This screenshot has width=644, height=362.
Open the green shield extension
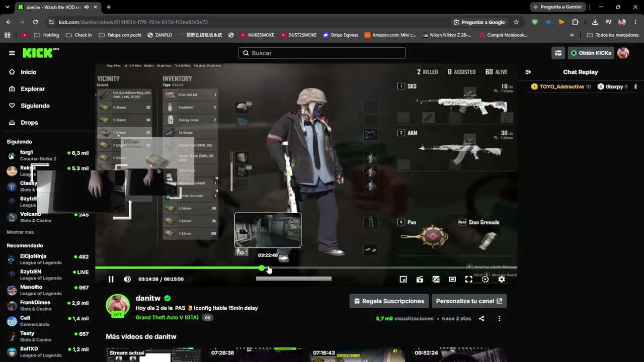point(535,22)
